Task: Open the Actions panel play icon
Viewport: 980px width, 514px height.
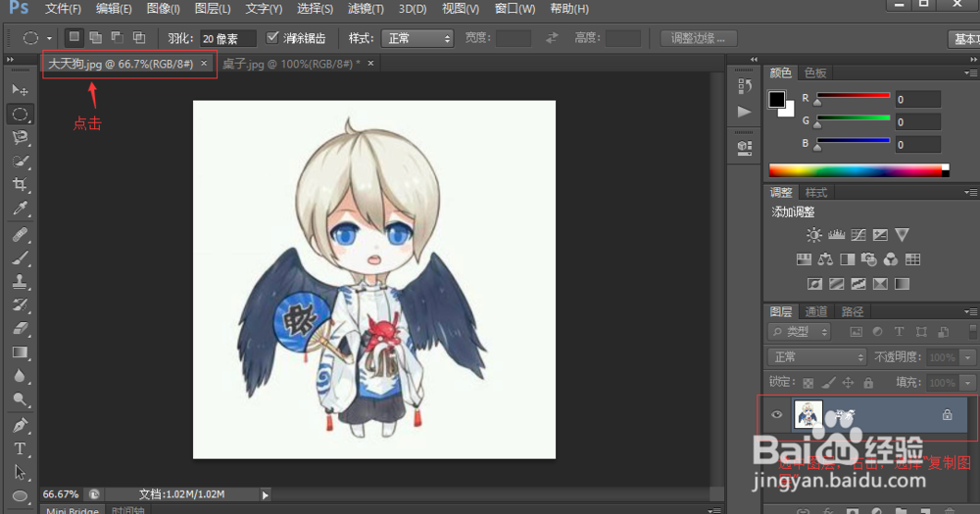Action: pos(745,112)
